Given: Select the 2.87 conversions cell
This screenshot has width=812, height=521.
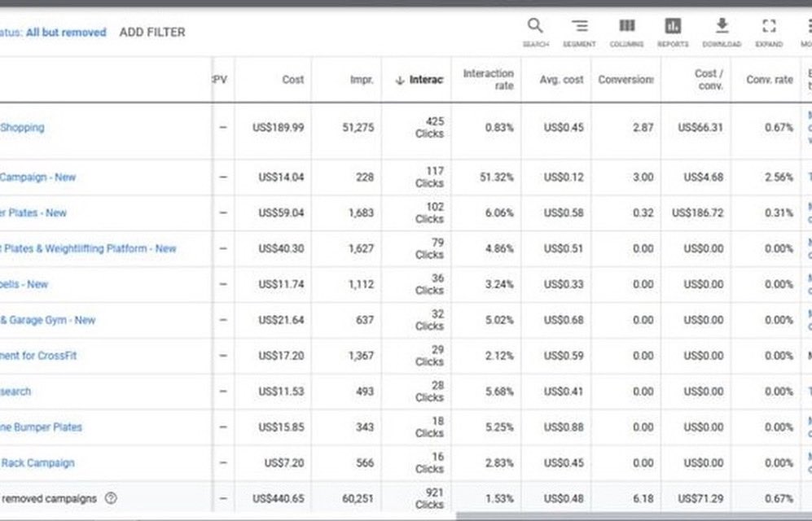Looking at the screenshot, I should [x=643, y=127].
